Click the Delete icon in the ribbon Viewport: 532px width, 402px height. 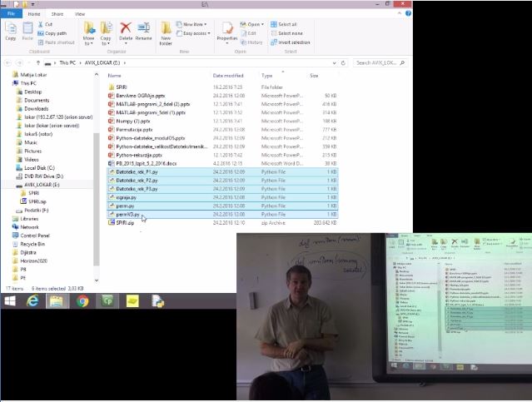(x=126, y=32)
